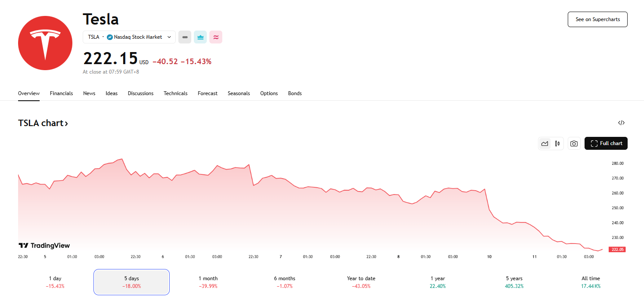Switch to candlestick chart style
Image resolution: width=644 pixels, height=303 pixels.
click(557, 144)
